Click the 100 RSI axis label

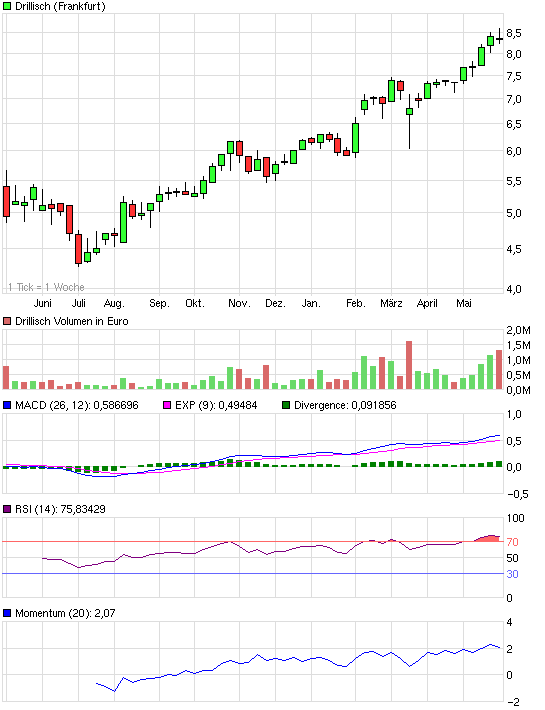point(515,518)
